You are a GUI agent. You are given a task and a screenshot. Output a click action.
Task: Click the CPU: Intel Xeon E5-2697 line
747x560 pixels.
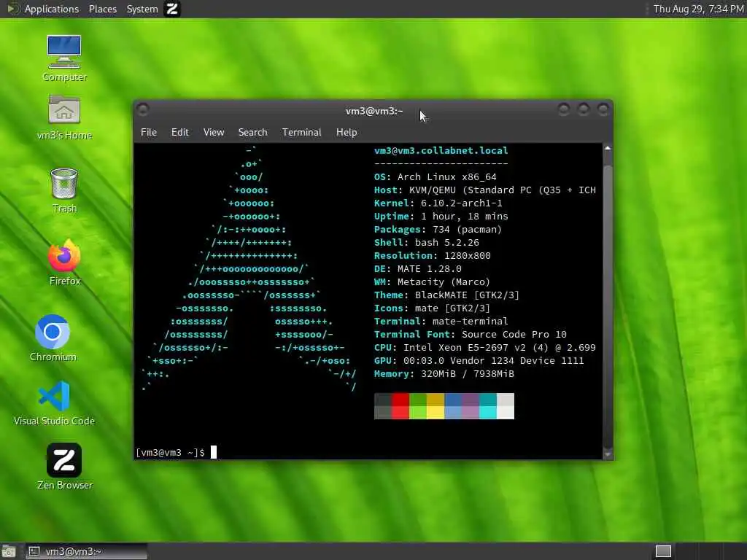pyautogui.click(x=485, y=348)
